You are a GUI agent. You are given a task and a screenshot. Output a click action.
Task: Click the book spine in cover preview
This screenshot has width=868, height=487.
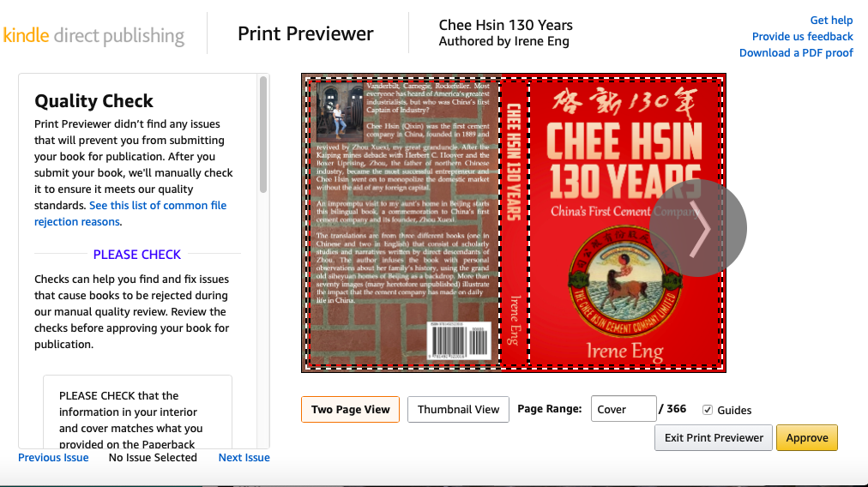point(515,223)
